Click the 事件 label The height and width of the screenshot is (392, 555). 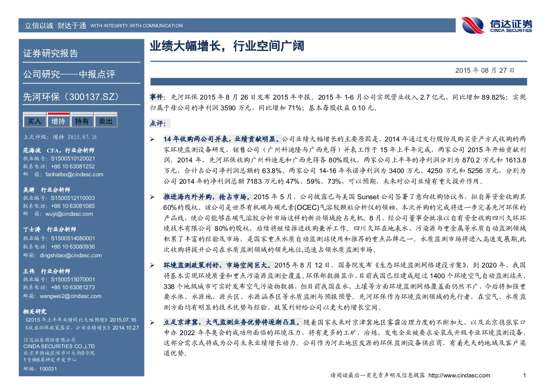pyautogui.click(x=156, y=97)
